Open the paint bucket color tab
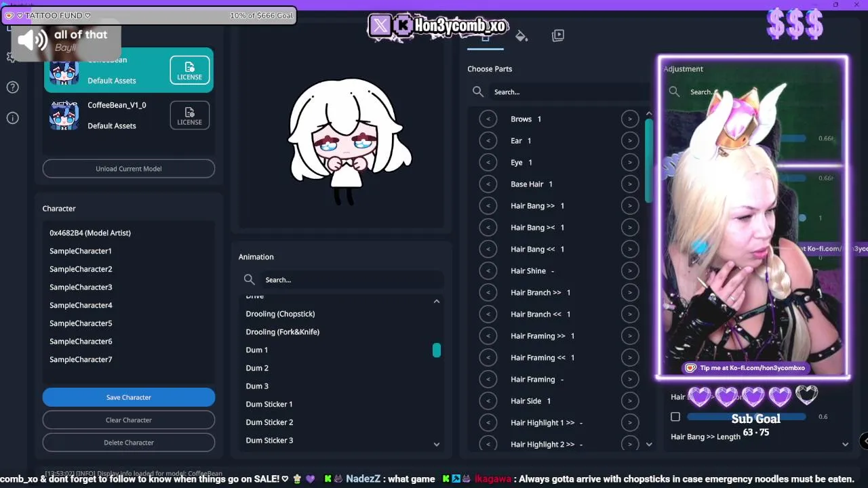This screenshot has width=868, height=488. point(521,36)
